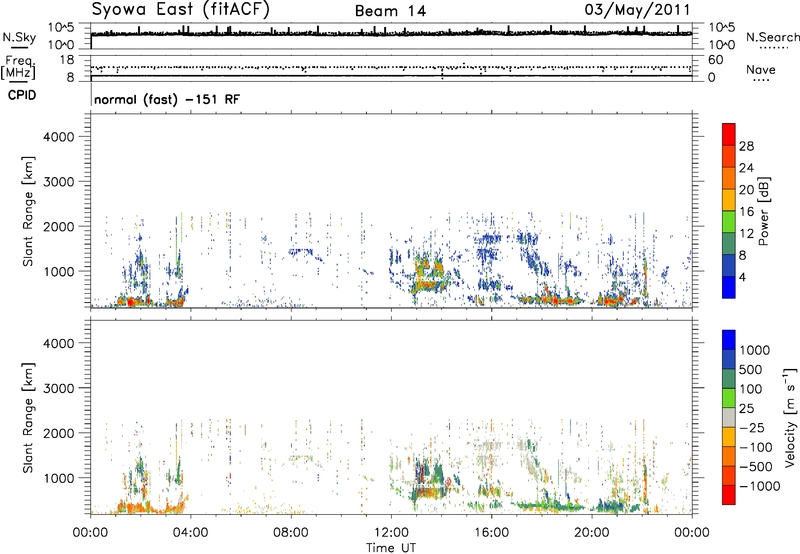The height and width of the screenshot is (554, 800).
Task: Pick the red top segment of Power colorbar
Action: 729,135
